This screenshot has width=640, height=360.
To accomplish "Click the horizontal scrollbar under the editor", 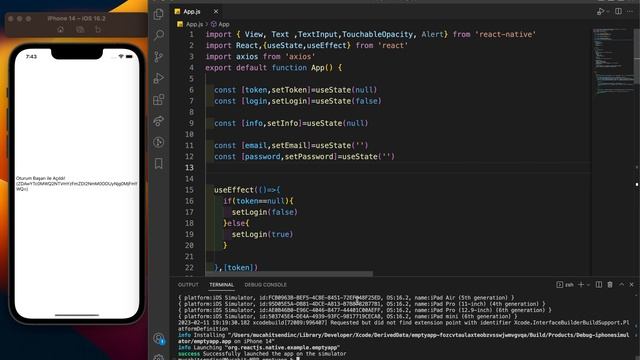I will [289, 274].
